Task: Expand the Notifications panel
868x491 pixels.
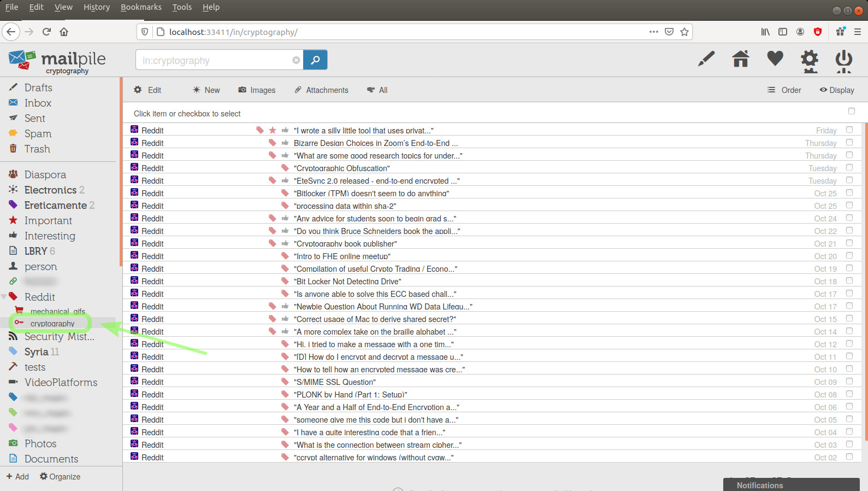Action: pyautogui.click(x=792, y=484)
